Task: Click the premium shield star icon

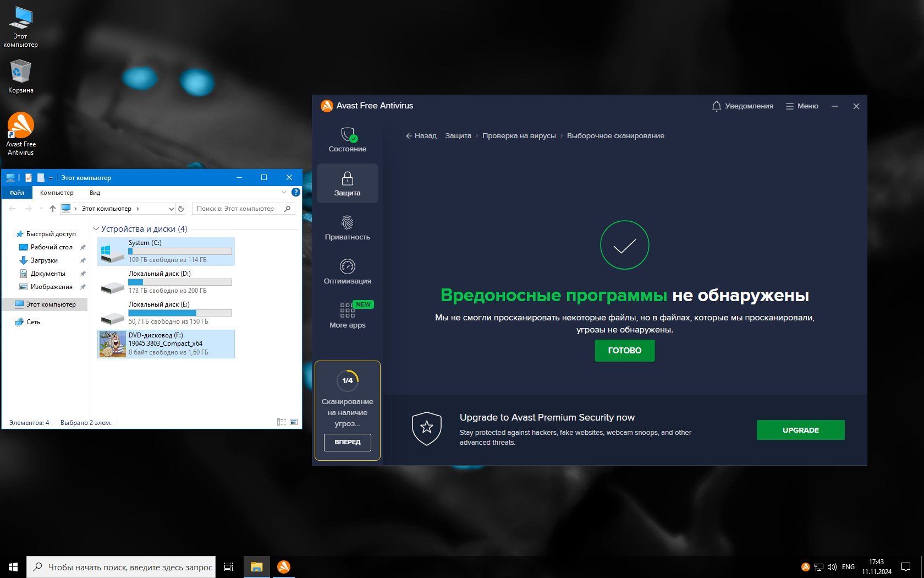Action: [427, 428]
